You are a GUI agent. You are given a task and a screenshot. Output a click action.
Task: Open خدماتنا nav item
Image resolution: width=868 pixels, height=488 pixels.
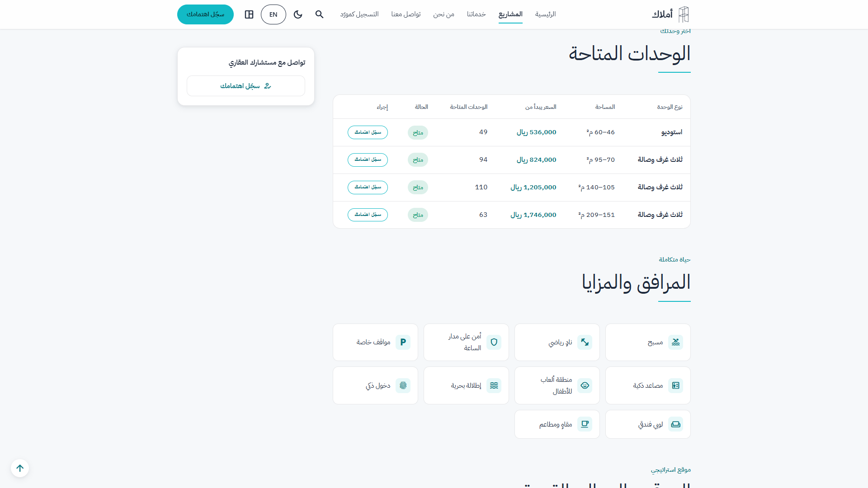click(x=476, y=14)
